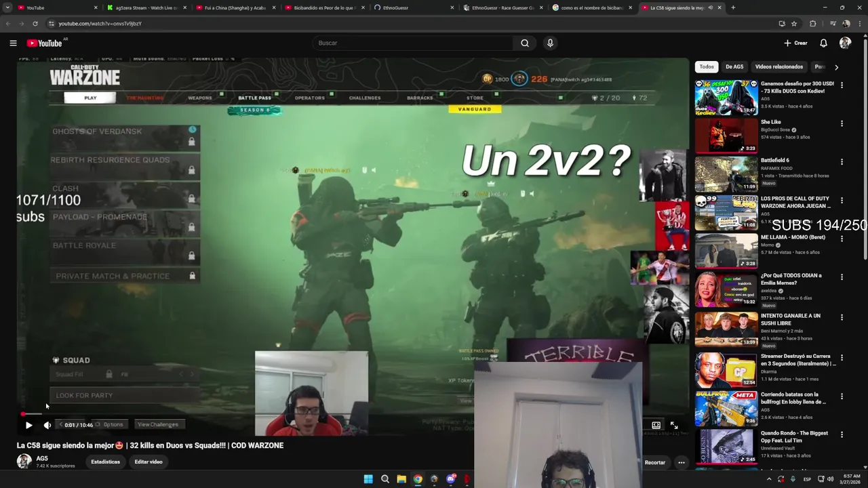Click the search magnifier button
Viewport: 868px width, 488px height.
point(525,43)
